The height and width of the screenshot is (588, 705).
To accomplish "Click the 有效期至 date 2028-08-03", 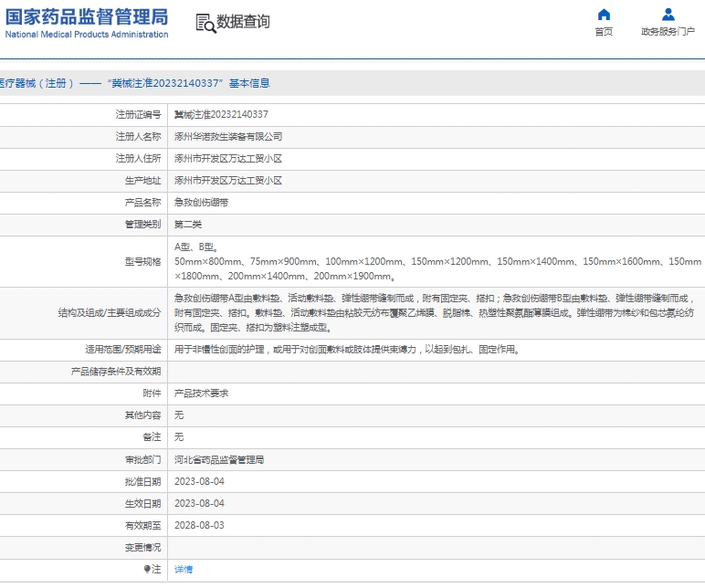I will coord(199,525).
